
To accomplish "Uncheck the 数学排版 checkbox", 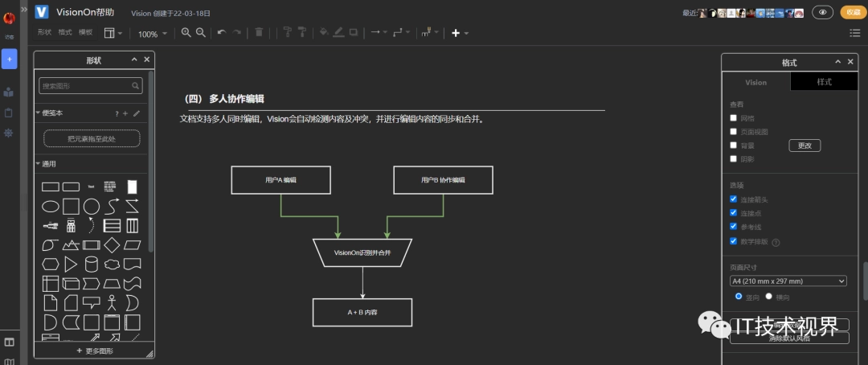I will (734, 241).
